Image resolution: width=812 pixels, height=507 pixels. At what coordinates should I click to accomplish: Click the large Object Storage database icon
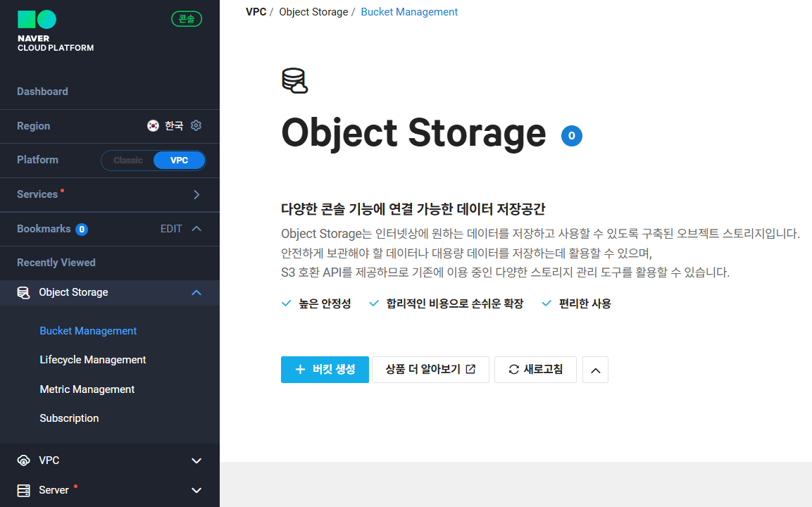pyautogui.click(x=294, y=81)
